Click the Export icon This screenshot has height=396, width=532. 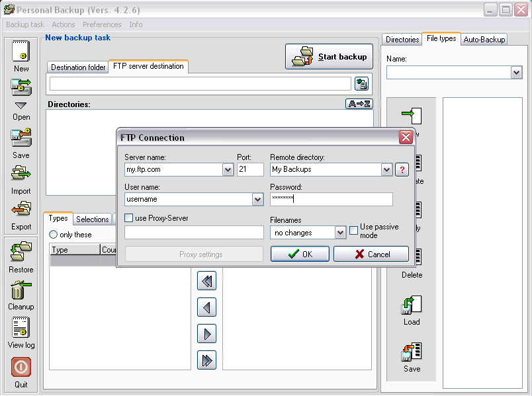21,209
